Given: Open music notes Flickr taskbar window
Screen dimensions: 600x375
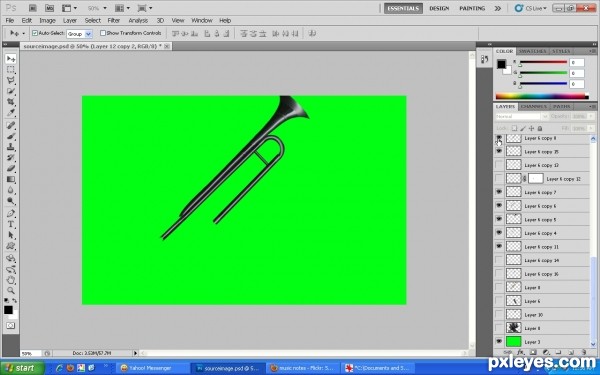Looking at the screenshot, I should 302,368.
